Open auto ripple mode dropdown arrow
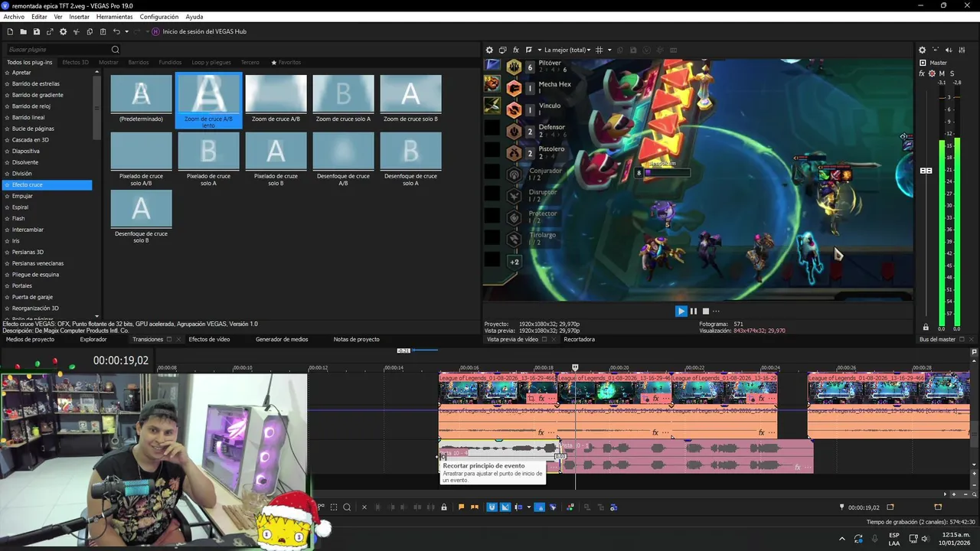The image size is (980, 551). click(528, 507)
